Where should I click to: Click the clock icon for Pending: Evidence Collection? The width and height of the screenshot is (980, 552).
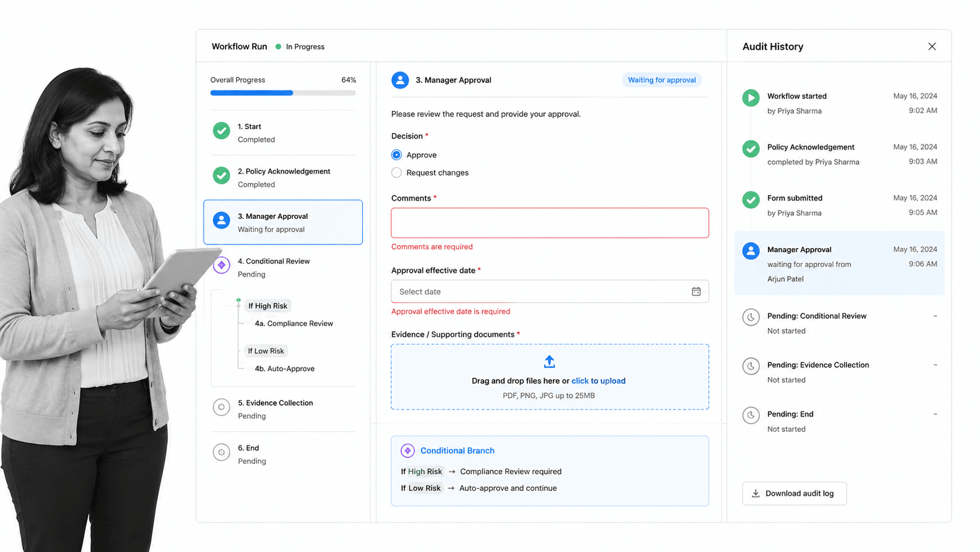[751, 366]
